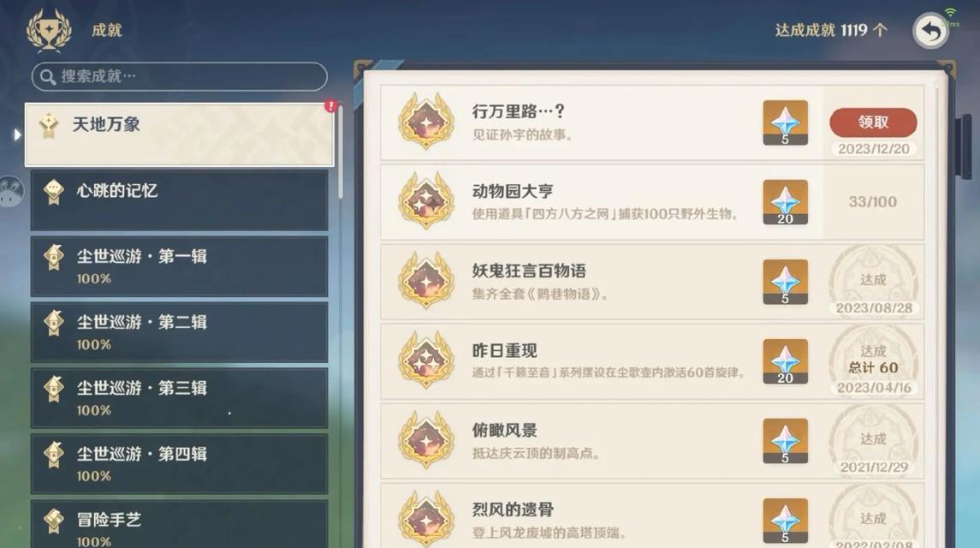Image resolution: width=980 pixels, height=548 pixels.
Task: Open 尘世巡游·第一辑 category
Action: coord(180,266)
